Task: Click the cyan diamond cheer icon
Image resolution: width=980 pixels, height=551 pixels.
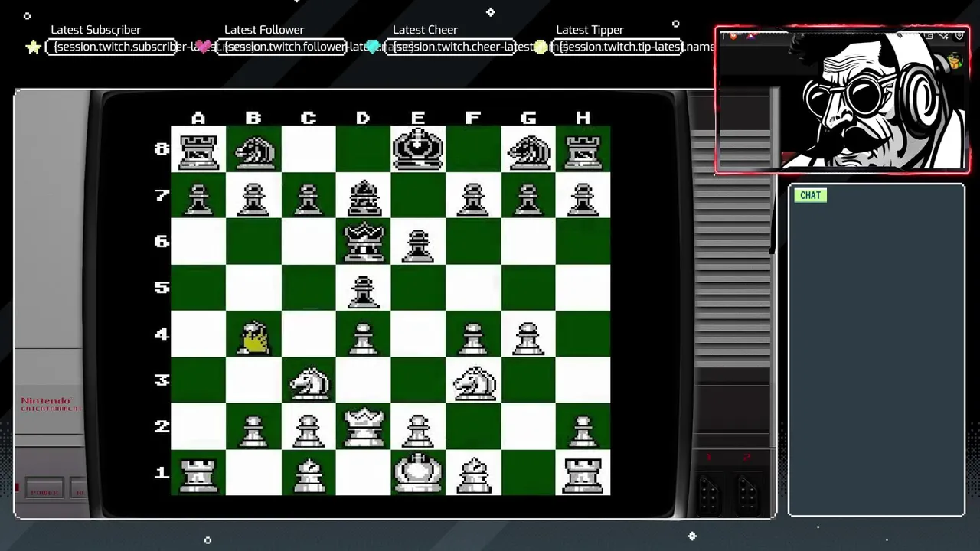Action: tap(373, 47)
